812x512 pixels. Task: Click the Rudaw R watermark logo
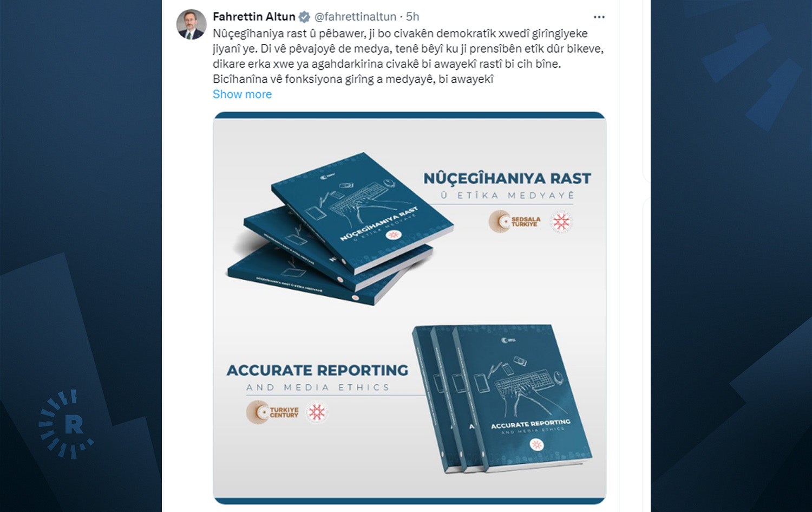click(x=68, y=424)
